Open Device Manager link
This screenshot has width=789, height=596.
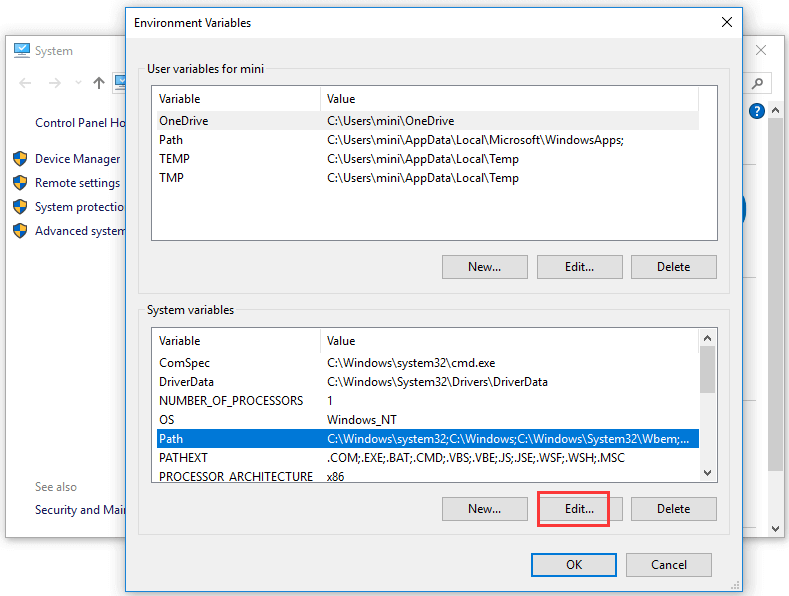[77, 159]
